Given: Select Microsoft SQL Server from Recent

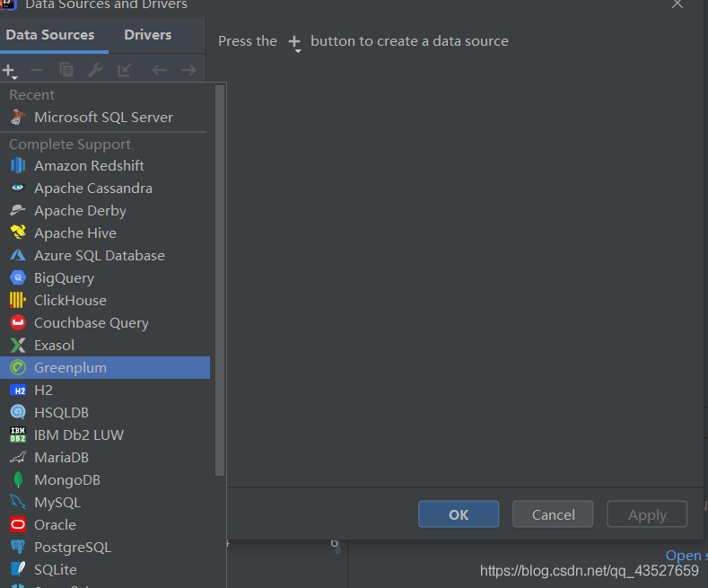Looking at the screenshot, I should click(x=105, y=118).
